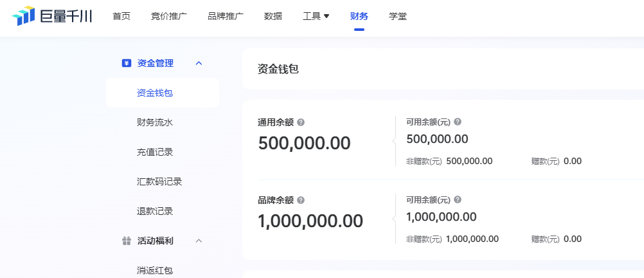This screenshot has width=644, height=278.
Task: Click 非赠款(元) 500,000.00 value
Action: [x=469, y=162]
